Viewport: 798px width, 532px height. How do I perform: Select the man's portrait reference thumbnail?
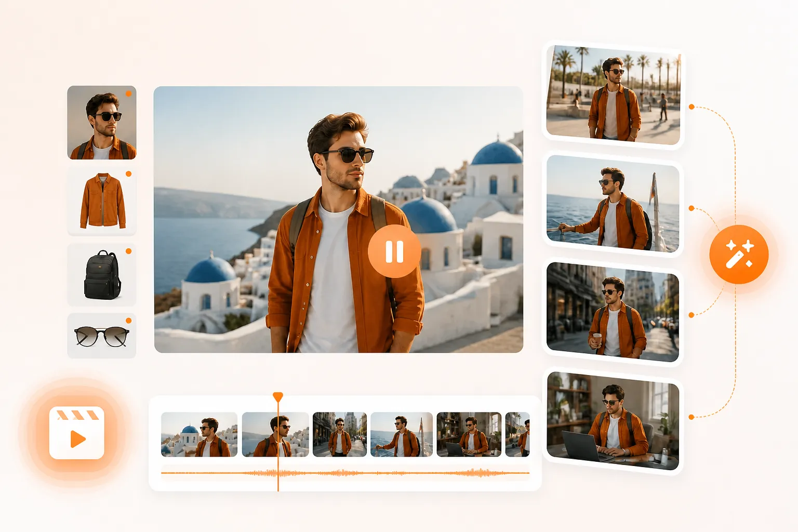coord(102,123)
